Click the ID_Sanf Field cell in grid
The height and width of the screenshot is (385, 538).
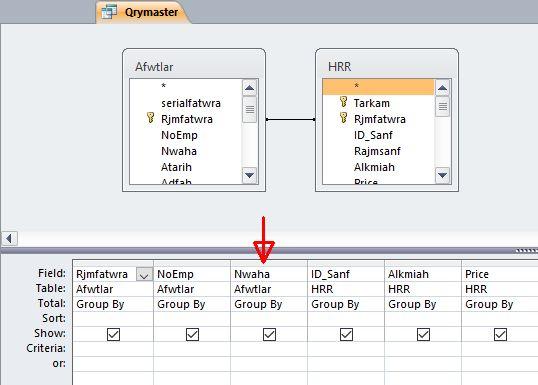pyautogui.click(x=346, y=274)
